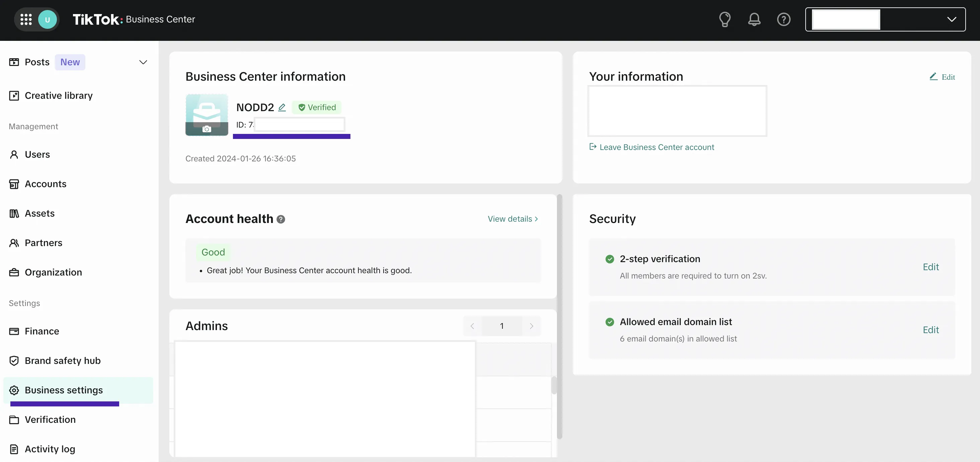Click the New badge beside Posts
Viewport: 980px width, 462px height.
tap(70, 62)
